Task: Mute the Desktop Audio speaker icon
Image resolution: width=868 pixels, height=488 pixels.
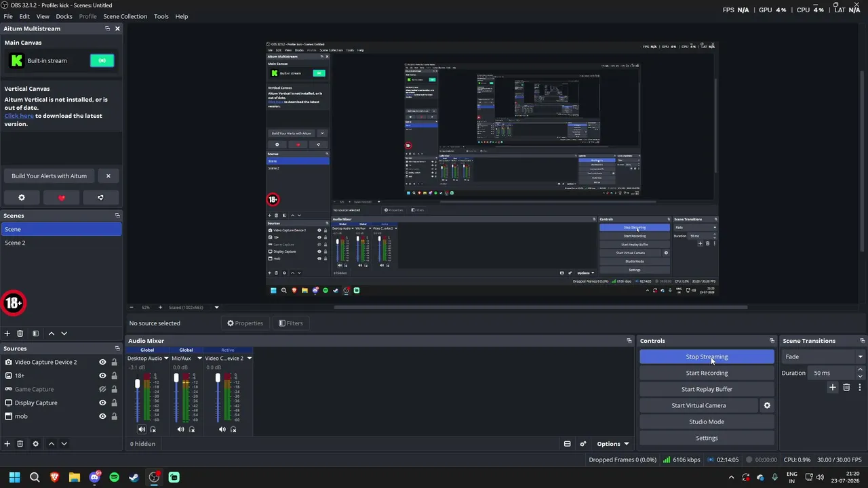Action: tap(142, 429)
